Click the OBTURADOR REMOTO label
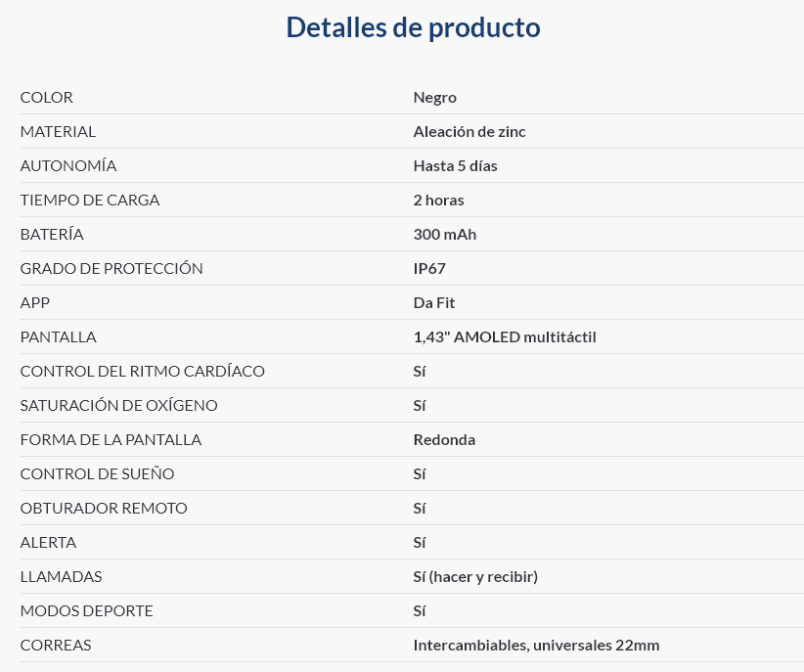This screenshot has width=804, height=672. (x=104, y=509)
